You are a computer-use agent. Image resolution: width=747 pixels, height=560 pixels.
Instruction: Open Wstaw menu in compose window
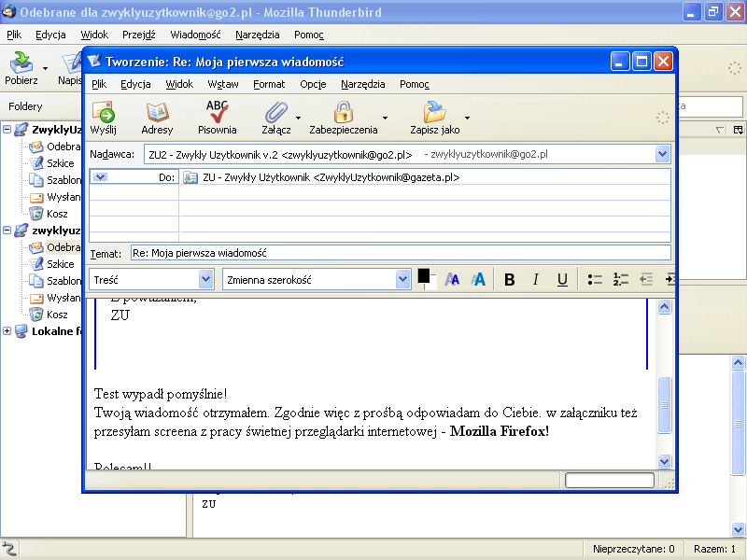tap(223, 84)
